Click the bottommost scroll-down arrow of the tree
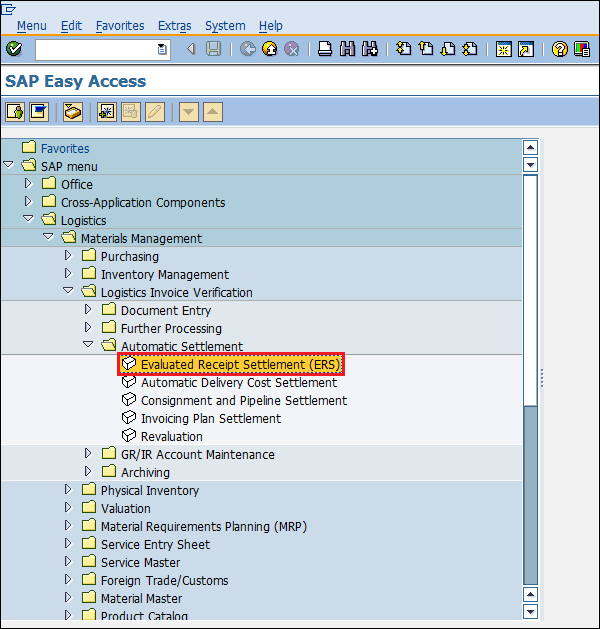Image resolution: width=600 pixels, height=629 pixels. coord(530,612)
